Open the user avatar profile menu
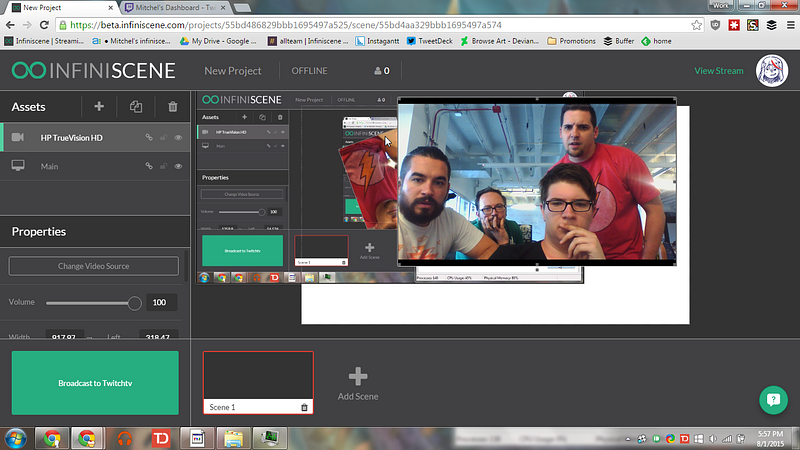The image size is (800, 450). 771,70
